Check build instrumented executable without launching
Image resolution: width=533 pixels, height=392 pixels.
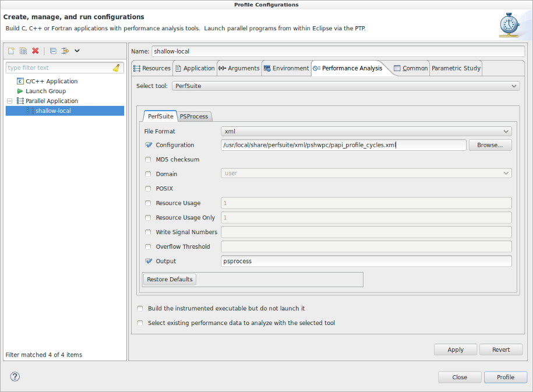[140, 309]
